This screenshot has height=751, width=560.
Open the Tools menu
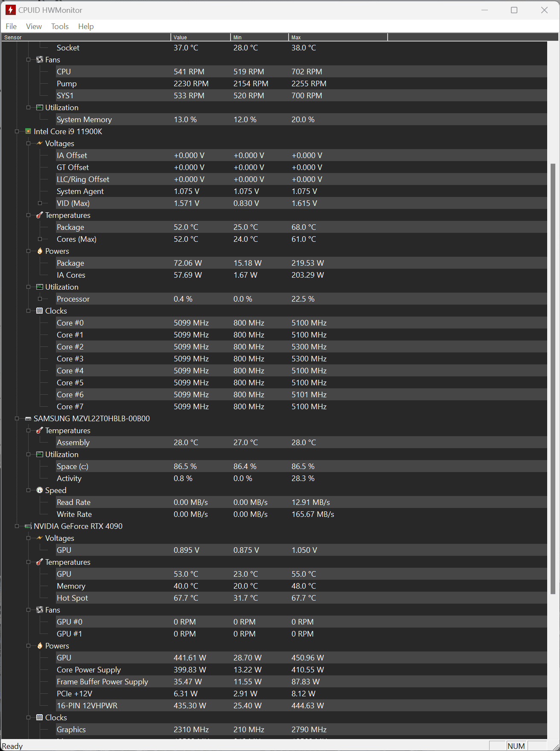coord(60,26)
